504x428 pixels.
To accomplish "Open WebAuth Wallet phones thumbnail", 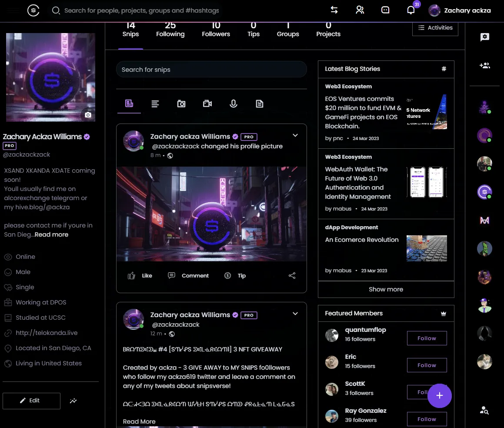I will coord(427,182).
